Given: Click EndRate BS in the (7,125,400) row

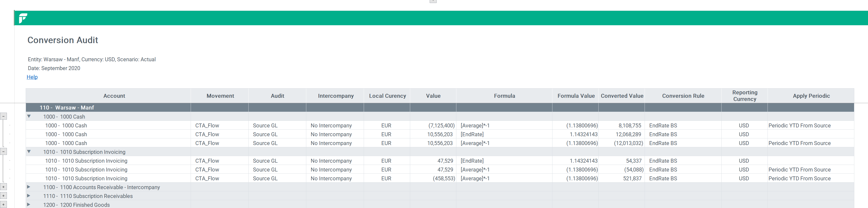Looking at the screenshot, I should [x=663, y=125].
